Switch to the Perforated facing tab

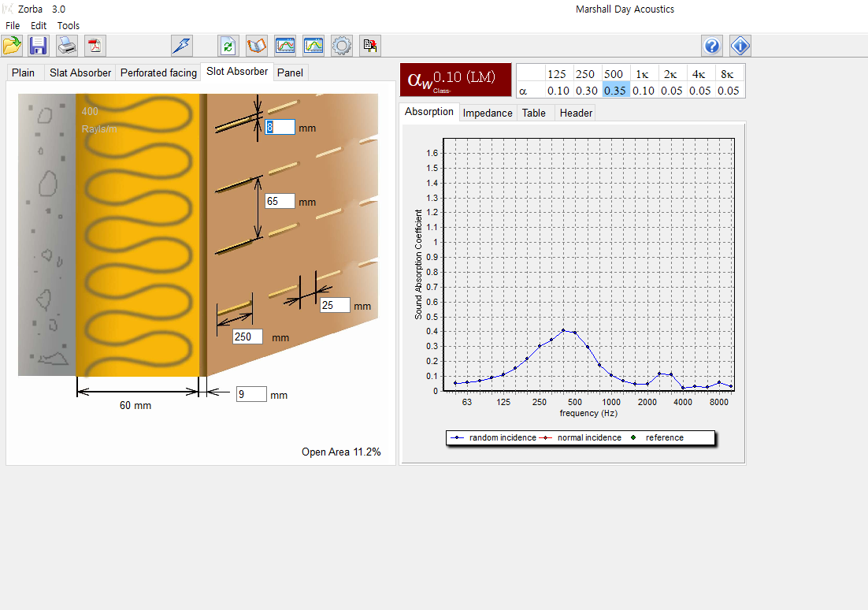tap(158, 73)
